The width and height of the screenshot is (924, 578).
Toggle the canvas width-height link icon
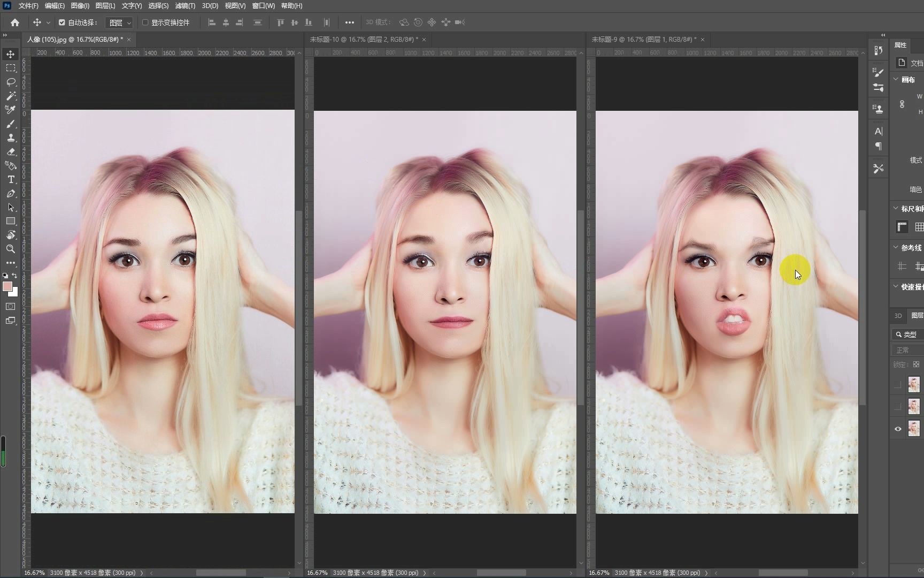pos(902,104)
